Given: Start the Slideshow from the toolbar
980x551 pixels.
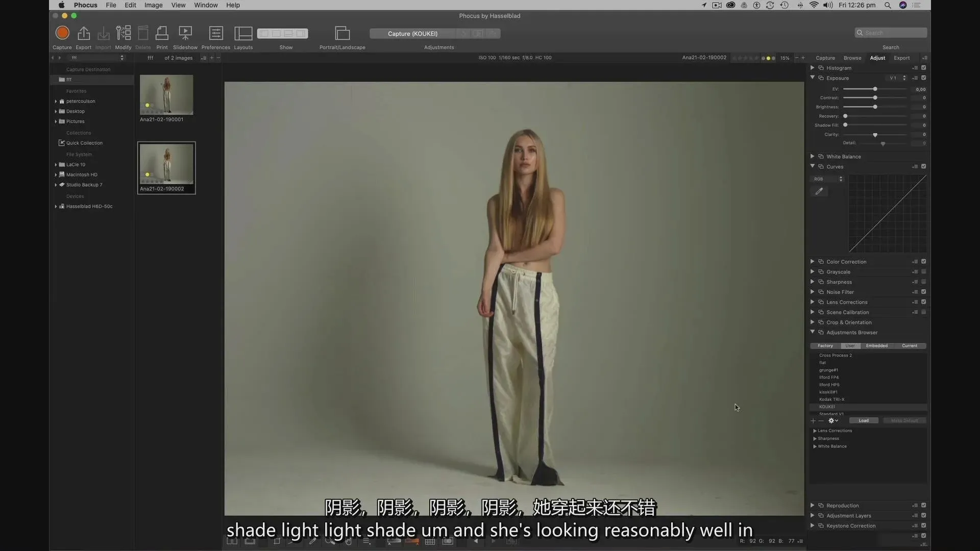Looking at the screenshot, I should (x=185, y=33).
